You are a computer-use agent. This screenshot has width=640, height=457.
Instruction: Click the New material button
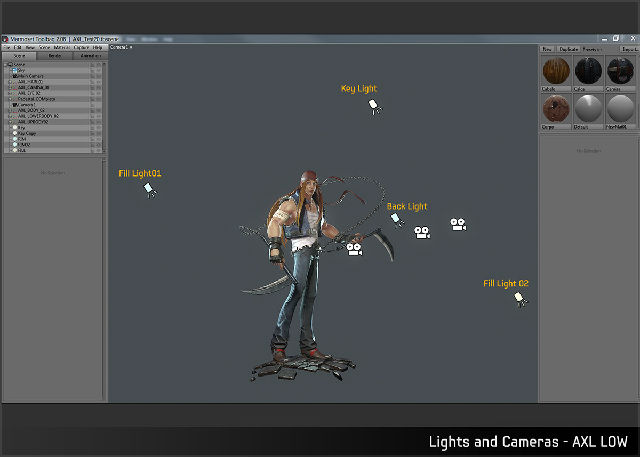point(547,49)
